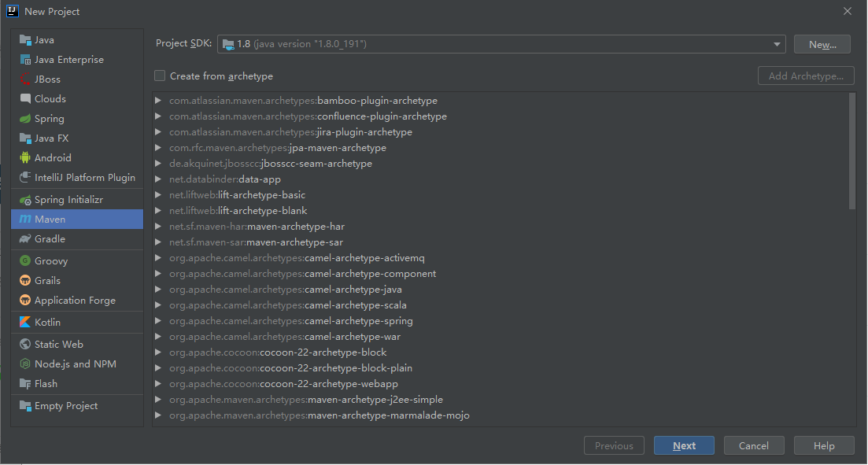Select IntelliJ Platform Plugin icon

coord(25,177)
